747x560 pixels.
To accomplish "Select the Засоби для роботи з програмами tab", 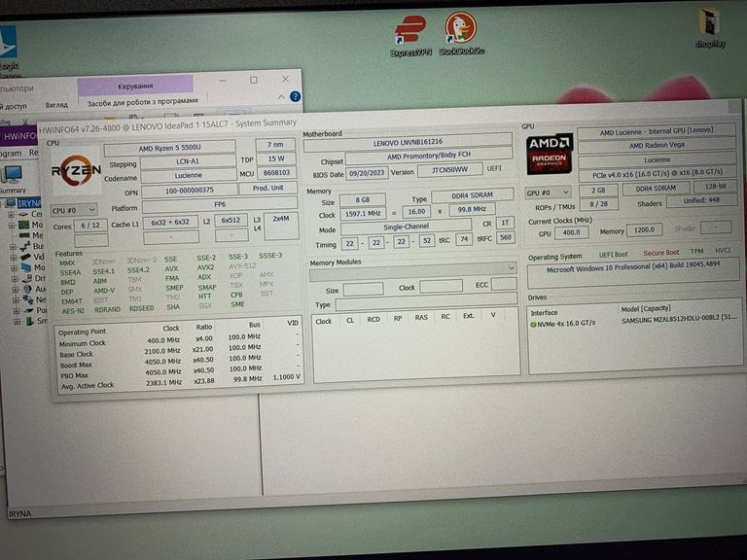I will pyautogui.click(x=142, y=101).
